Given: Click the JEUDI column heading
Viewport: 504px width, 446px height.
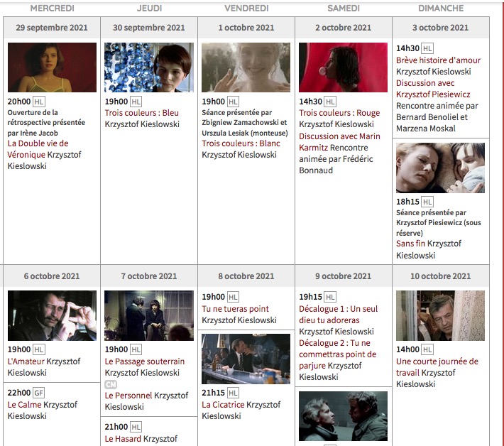Looking at the screenshot, I should (x=149, y=9).
